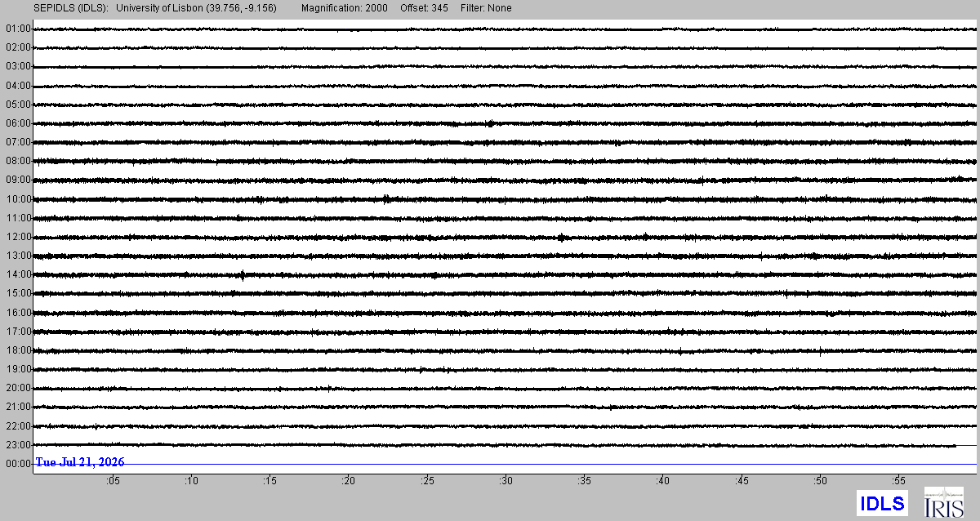Select the 06:00 hour label
Viewport: 980px width, 521px height.
(x=18, y=123)
